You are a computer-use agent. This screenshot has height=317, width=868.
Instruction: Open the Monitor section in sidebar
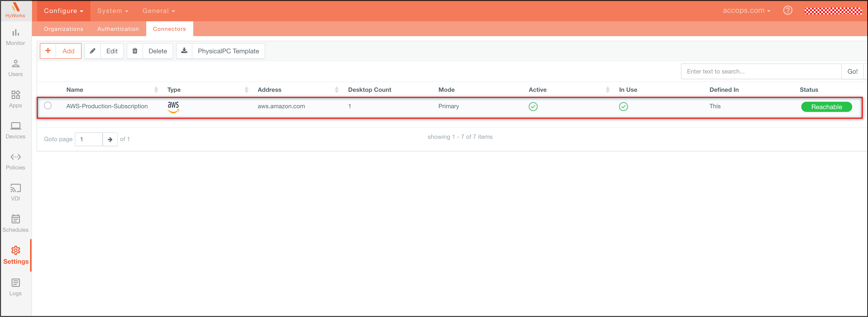tap(16, 37)
